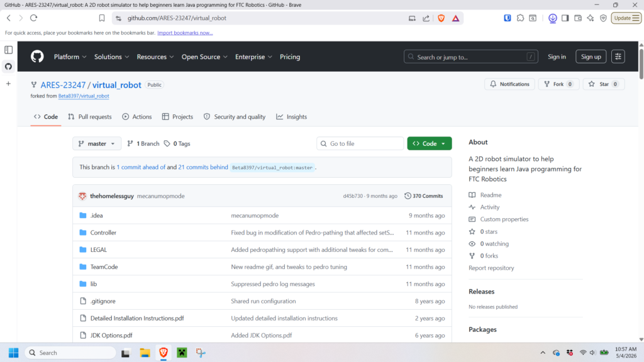Star the virtual_robot repository
Image resolution: width=644 pixels, height=362 pixels.
[x=603, y=84]
